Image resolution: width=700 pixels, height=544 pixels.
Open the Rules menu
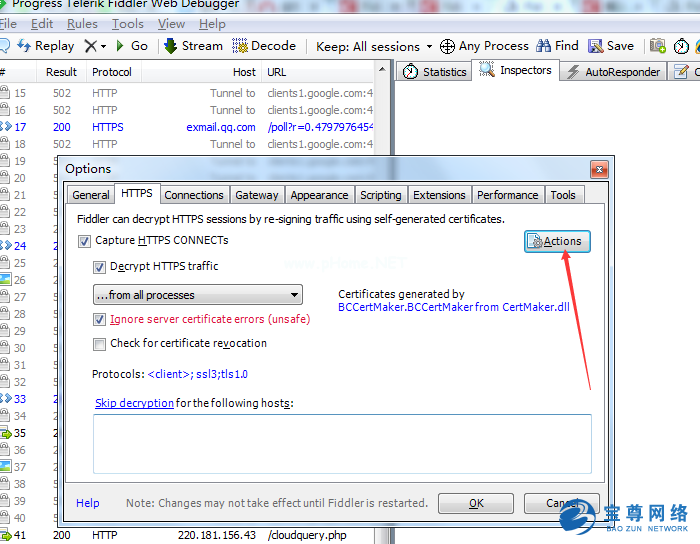(82, 24)
